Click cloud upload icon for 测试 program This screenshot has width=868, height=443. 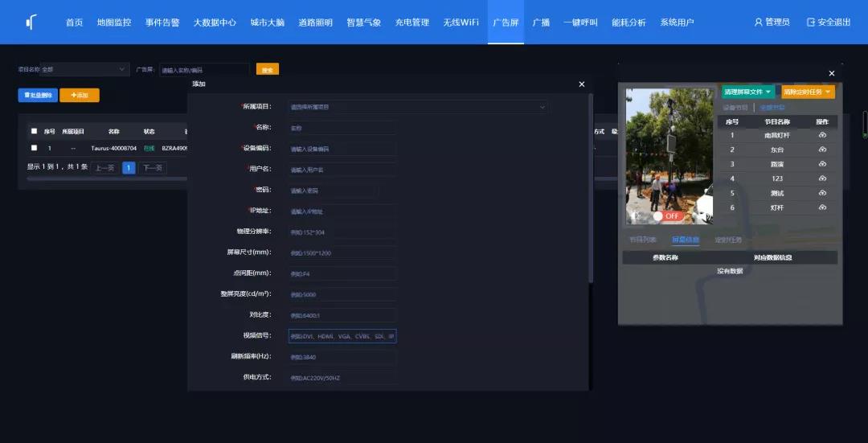[821, 193]
